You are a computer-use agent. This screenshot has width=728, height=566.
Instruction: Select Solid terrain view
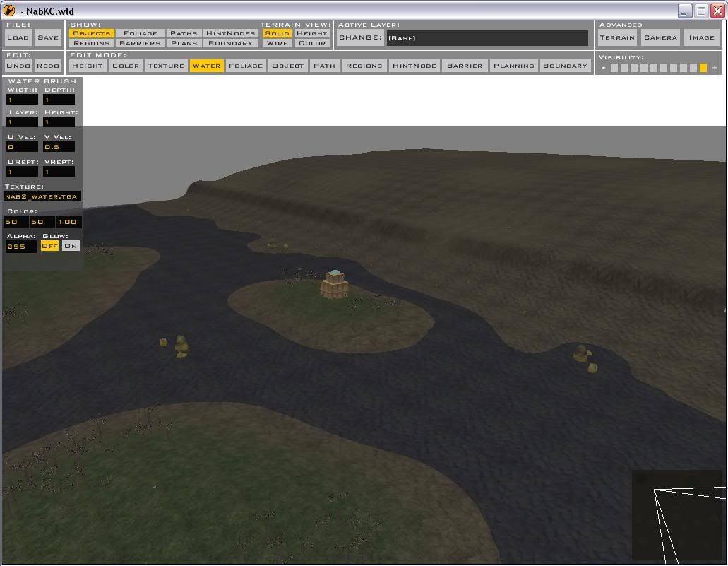click(278, 33)
